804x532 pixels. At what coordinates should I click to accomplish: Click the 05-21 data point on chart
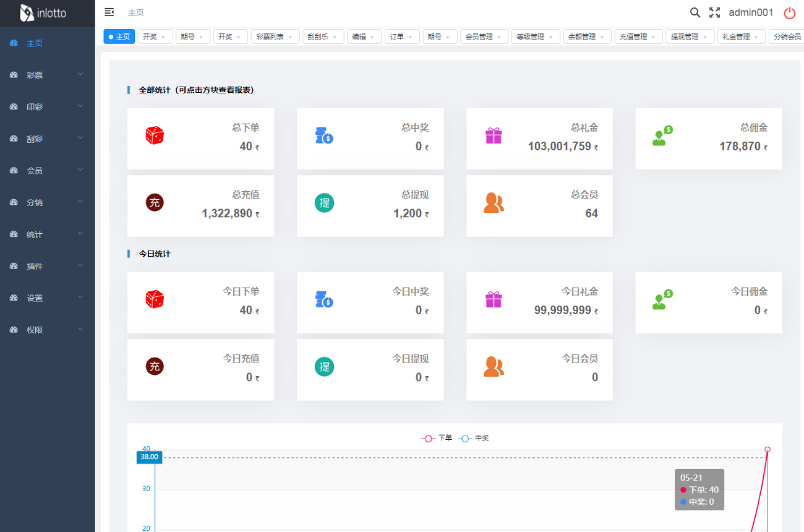(x=768, y=450)
